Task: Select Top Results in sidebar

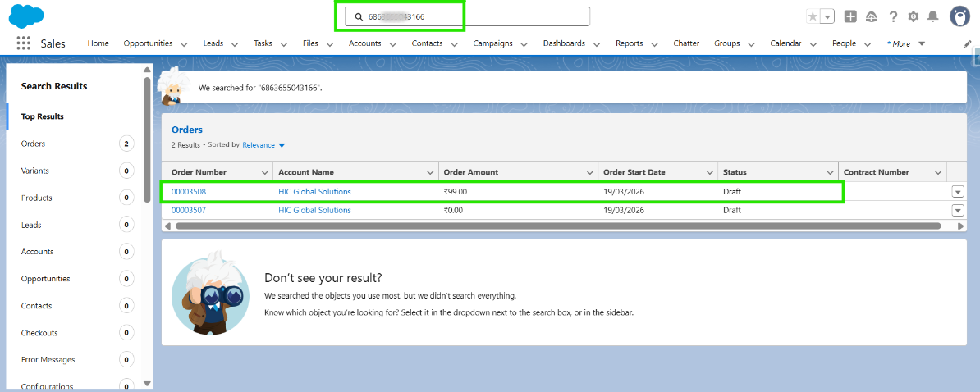Action: [x=75, y=116]
